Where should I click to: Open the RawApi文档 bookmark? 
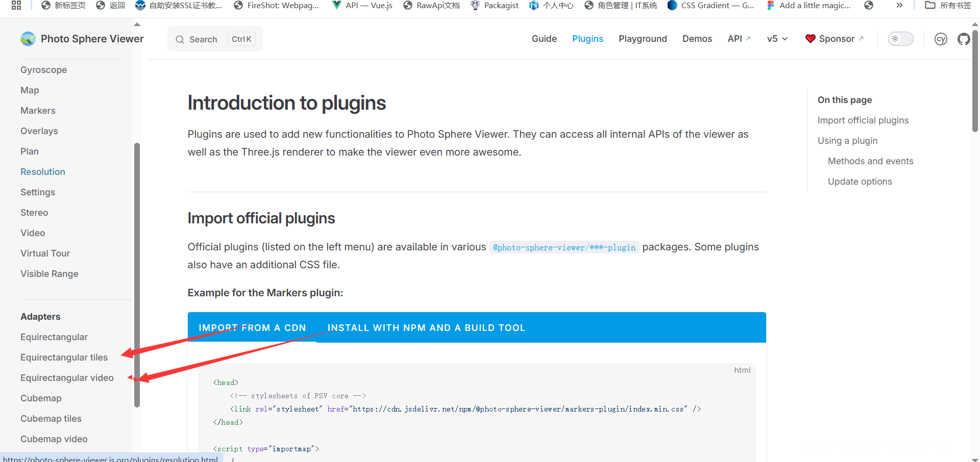click(431, 5)
